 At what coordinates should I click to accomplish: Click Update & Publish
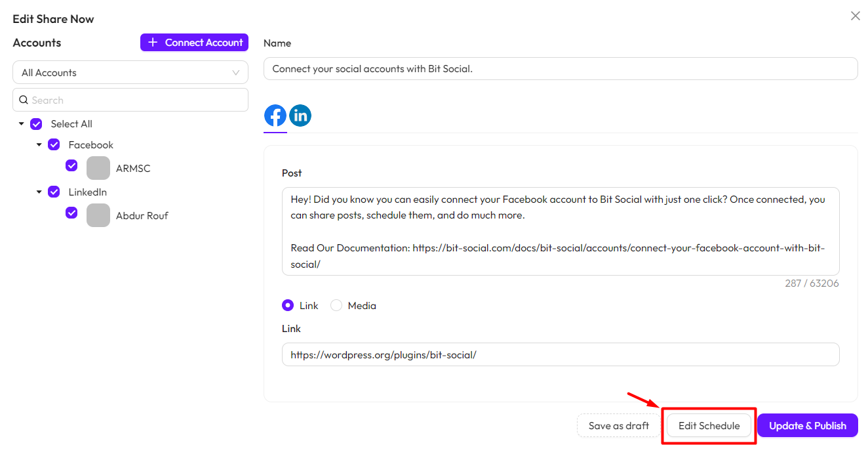(x=808, y=425)
